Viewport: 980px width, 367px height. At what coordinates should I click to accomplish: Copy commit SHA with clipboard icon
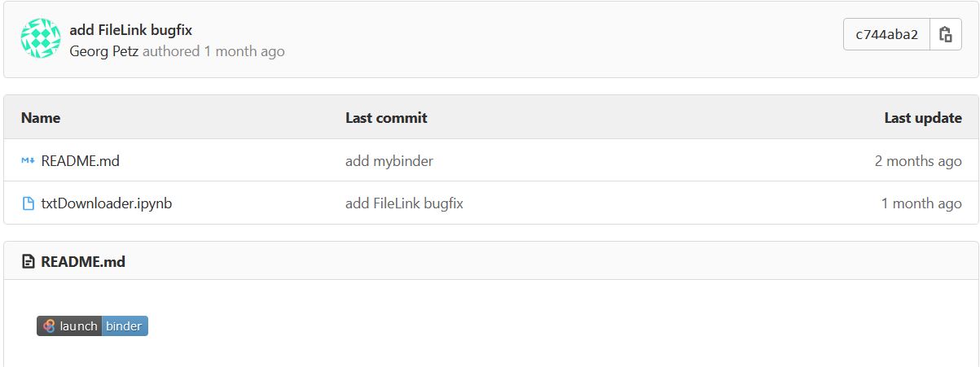tap(946, 35)
